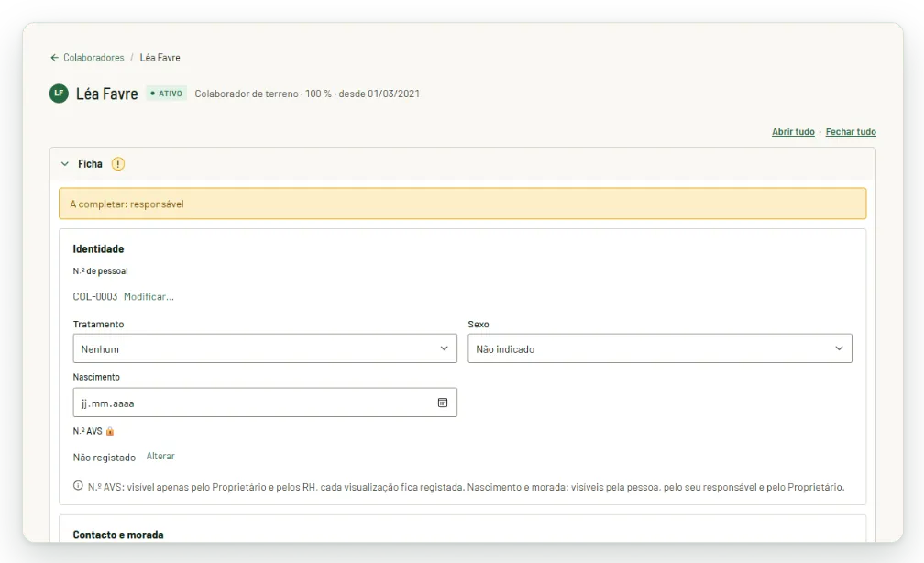Click Abrir tudo link
This screenshot has width=924, height=563.
(x=793, y=132)
